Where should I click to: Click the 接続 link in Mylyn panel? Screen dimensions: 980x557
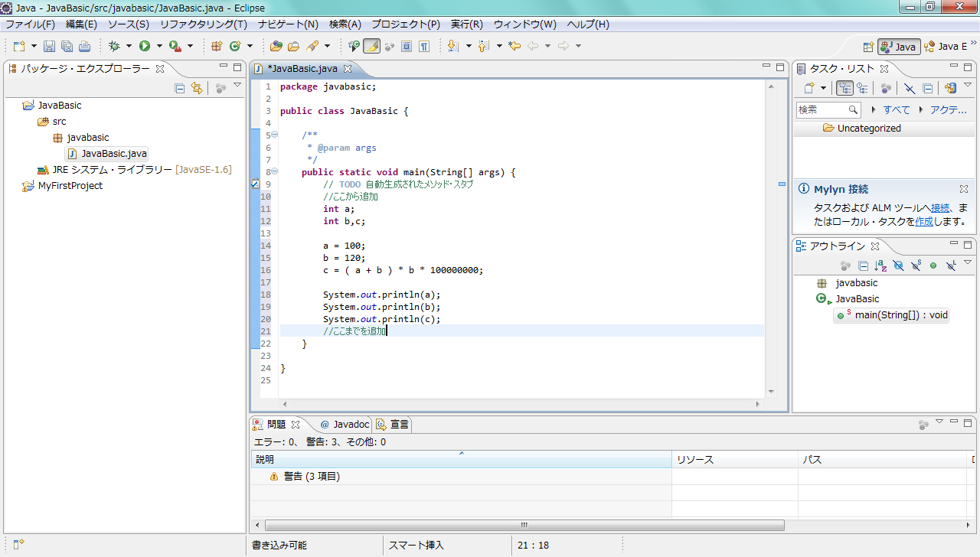[x=940, y=207]
